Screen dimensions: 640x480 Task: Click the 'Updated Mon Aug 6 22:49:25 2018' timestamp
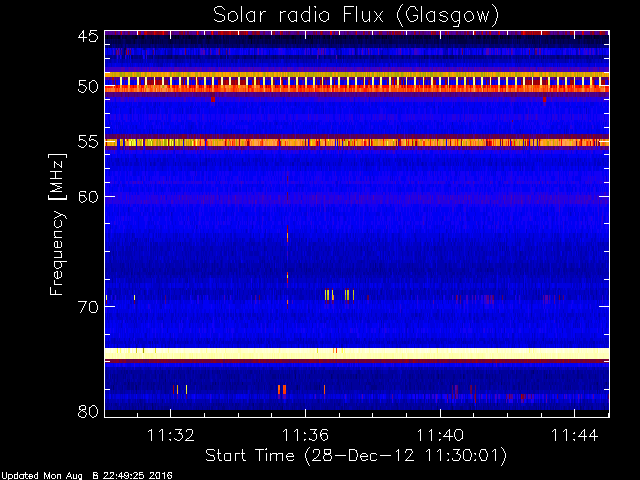tap(87, 476)
